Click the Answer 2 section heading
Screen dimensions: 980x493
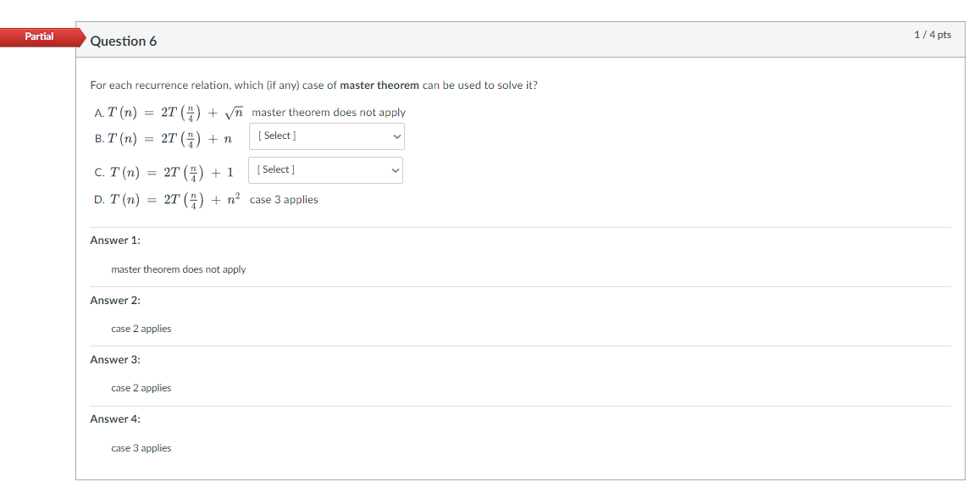pos(114,300)
